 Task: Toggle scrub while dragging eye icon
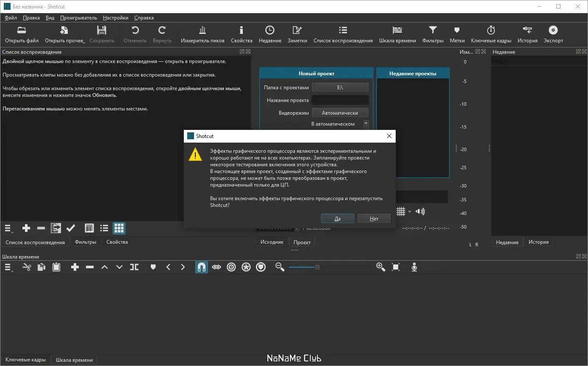pyautogui.click(x=216, y=267)
